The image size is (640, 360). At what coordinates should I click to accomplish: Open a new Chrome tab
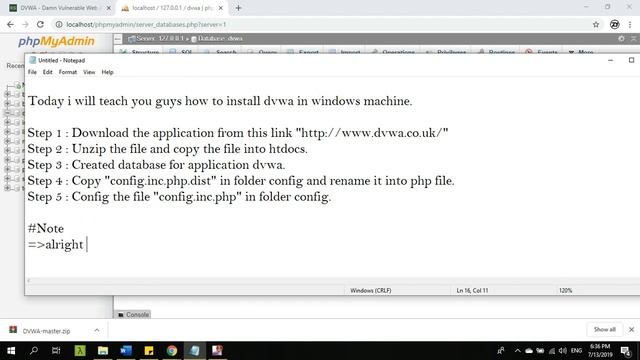pos(238,8)
